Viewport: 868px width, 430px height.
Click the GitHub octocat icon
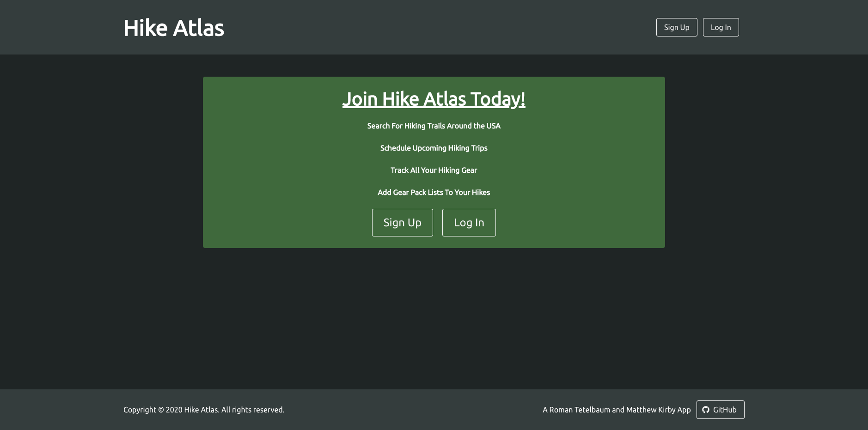pyautogui.click(x=706, y=410)
